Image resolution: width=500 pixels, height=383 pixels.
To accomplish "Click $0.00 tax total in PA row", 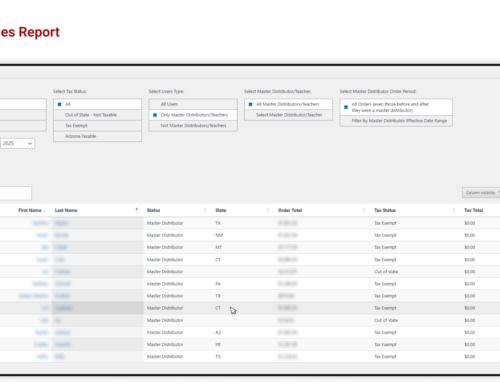I will 470,284.
